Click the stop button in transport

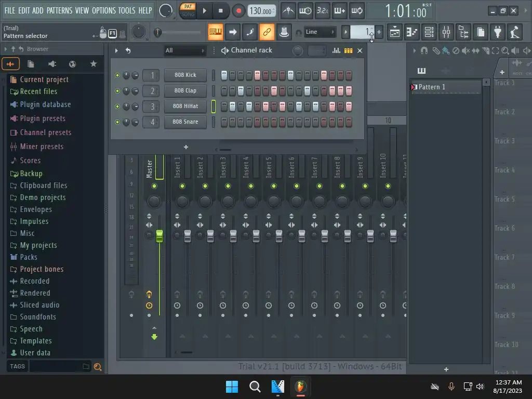point(220,11)
